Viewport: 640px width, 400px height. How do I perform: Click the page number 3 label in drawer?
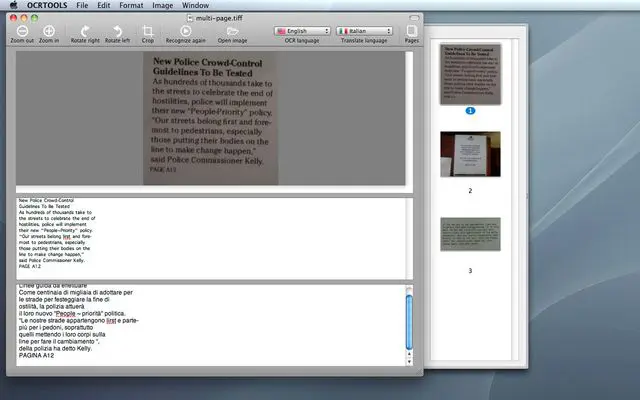(470, 271)
